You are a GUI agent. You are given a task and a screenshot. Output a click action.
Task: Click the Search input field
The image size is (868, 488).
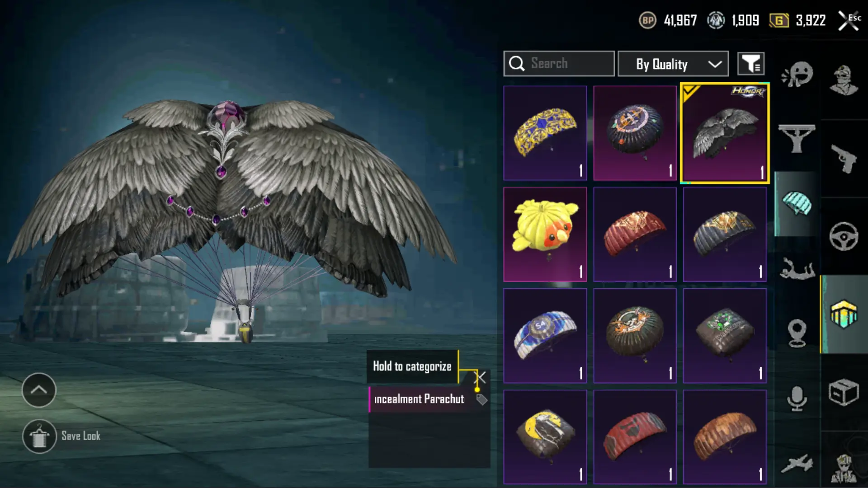[559, 64]
